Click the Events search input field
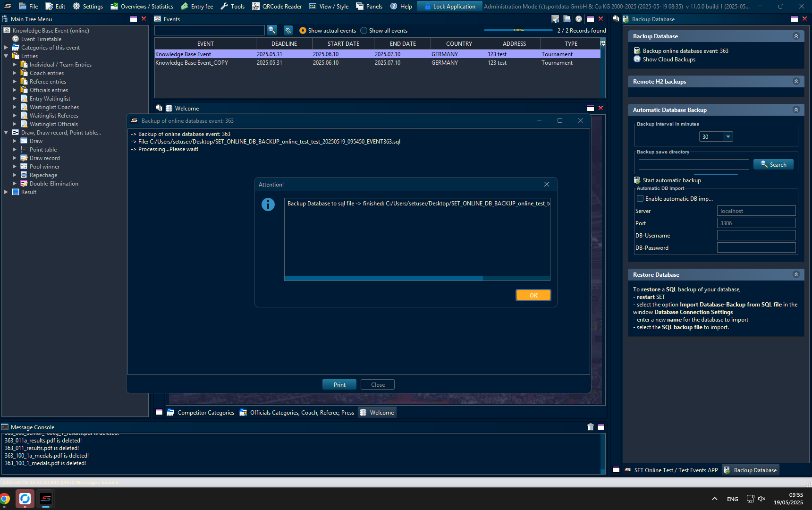 click(210, 30)
